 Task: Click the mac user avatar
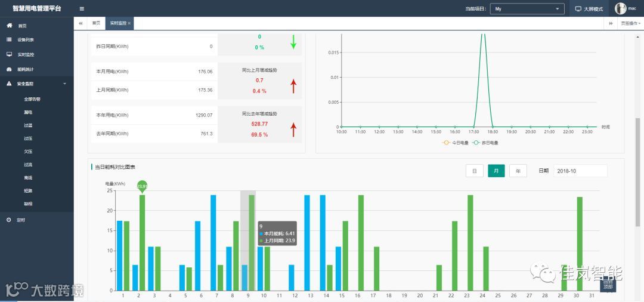(x=620, y=8)
